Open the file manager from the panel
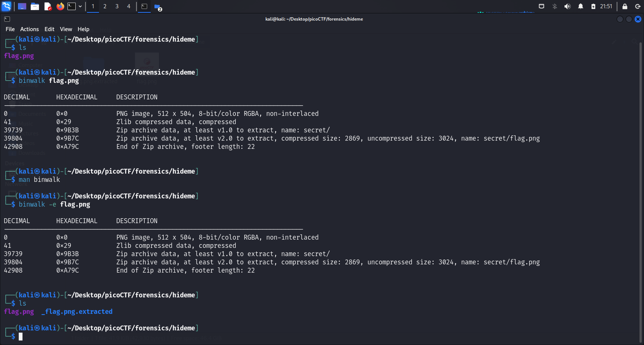 (35, 6)
